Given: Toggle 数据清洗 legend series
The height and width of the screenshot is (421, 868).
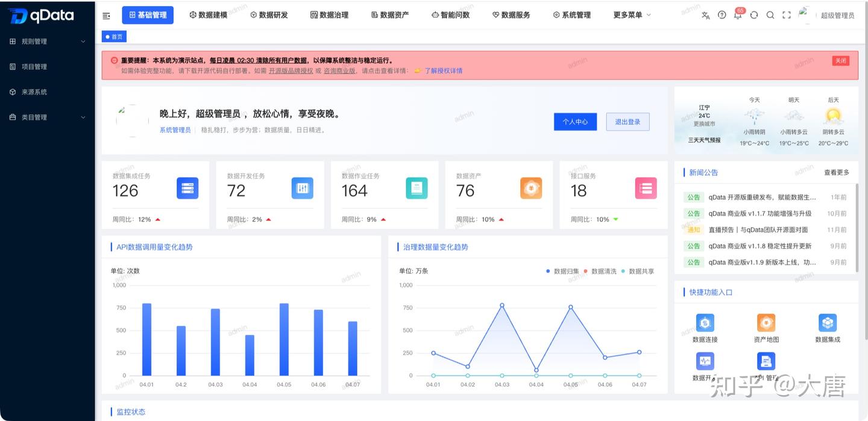Looking at the screenshot, I should pyautogui.click(x=600, y=272).
